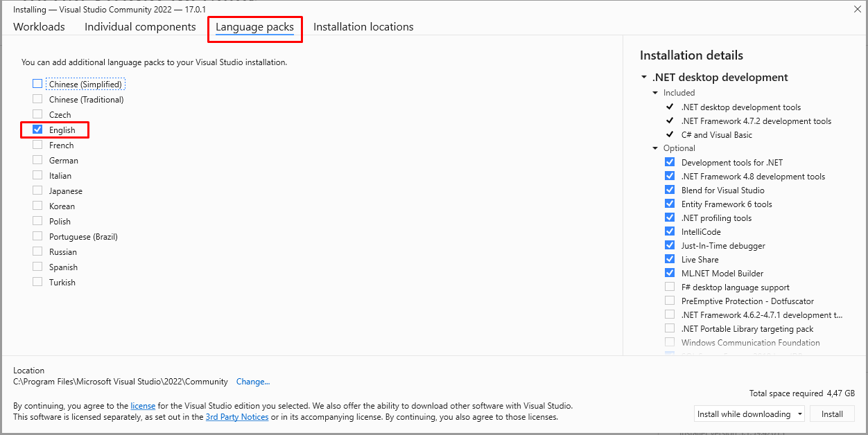Tick the Italian language checkbox
This screenshot has width=868, height=435.
(37, 175)
